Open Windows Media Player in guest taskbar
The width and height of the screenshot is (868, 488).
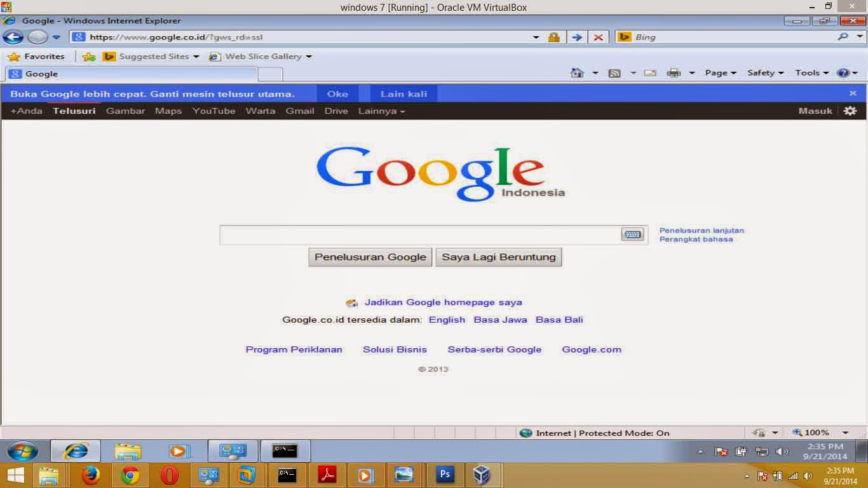pos(180,451)
